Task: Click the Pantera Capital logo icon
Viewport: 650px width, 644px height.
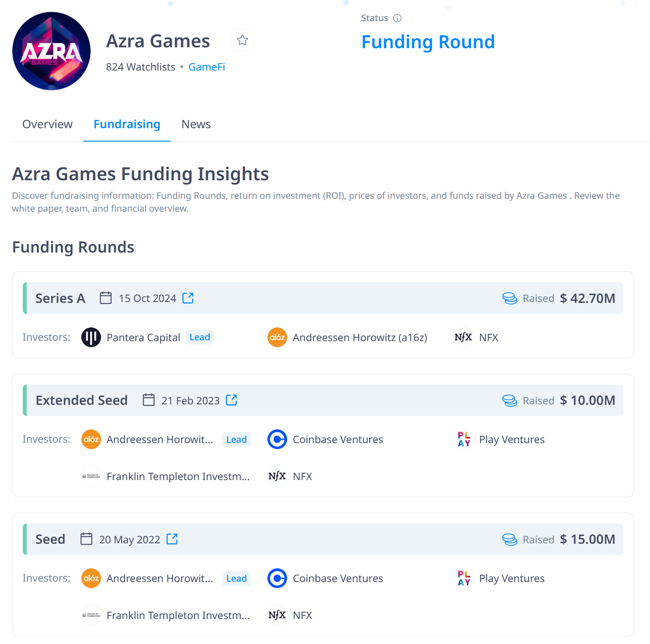Action: 91,337
